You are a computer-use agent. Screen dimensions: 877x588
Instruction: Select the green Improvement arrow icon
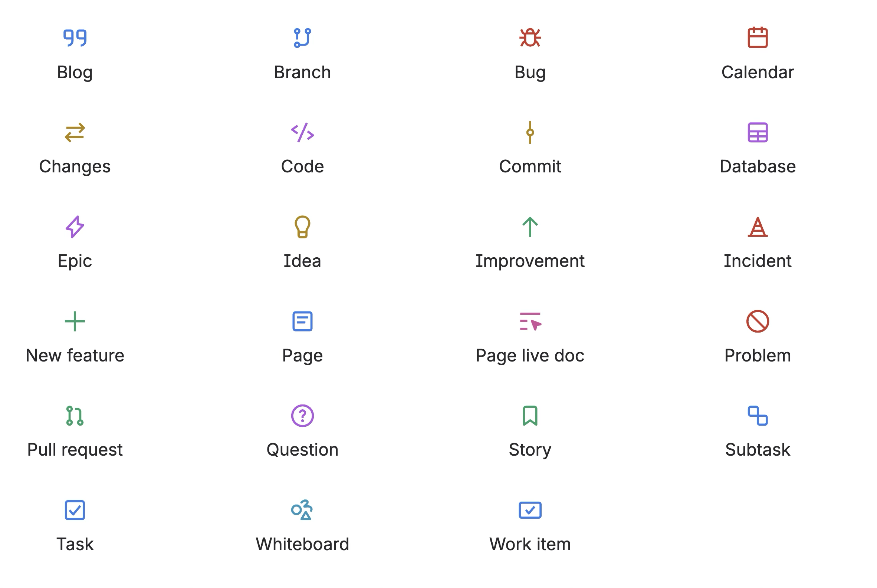(x=530, y=227)
